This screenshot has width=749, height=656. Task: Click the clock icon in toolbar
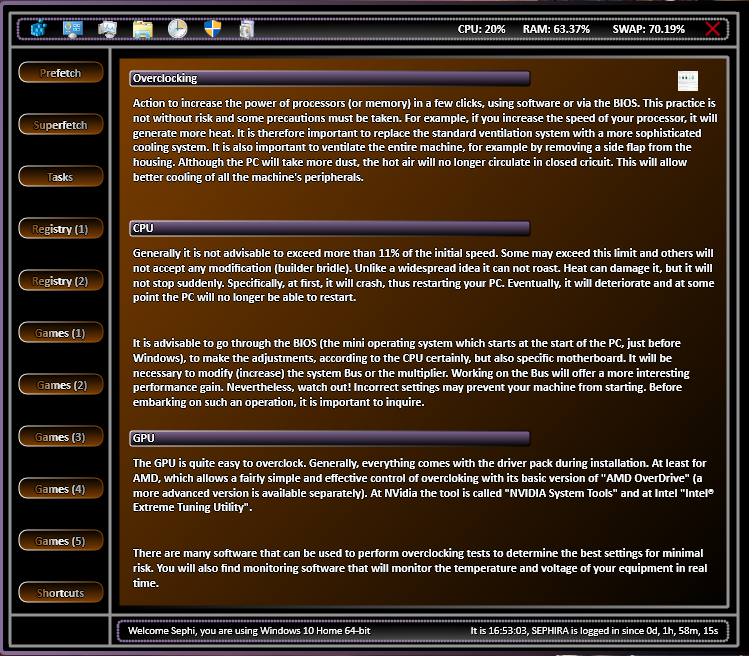177,29
